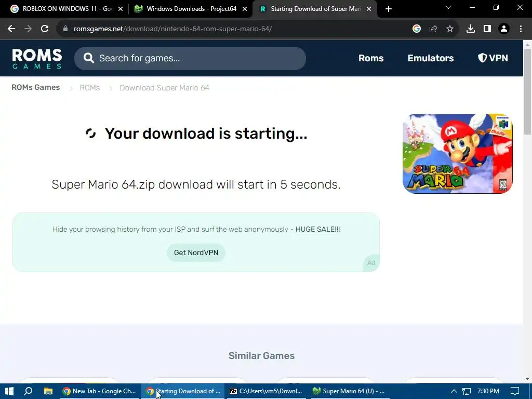Go back using the browser back arrow

point(11,29)
